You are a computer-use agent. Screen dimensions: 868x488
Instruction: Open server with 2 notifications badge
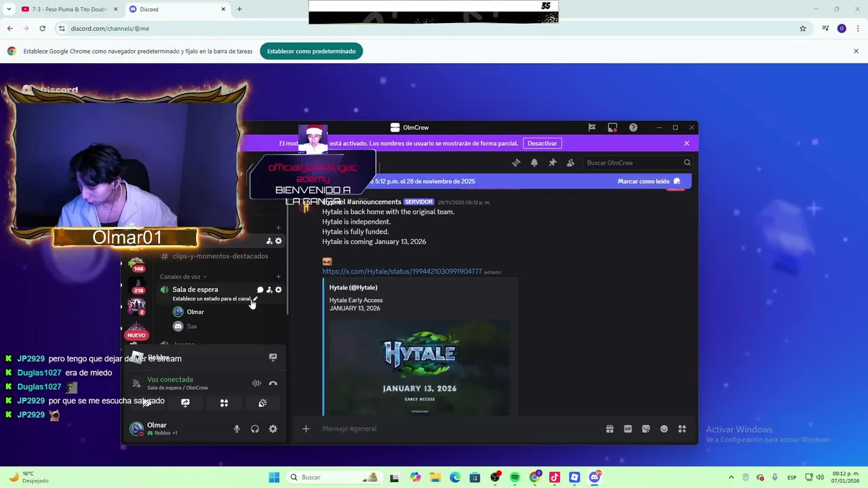point(136,306)
